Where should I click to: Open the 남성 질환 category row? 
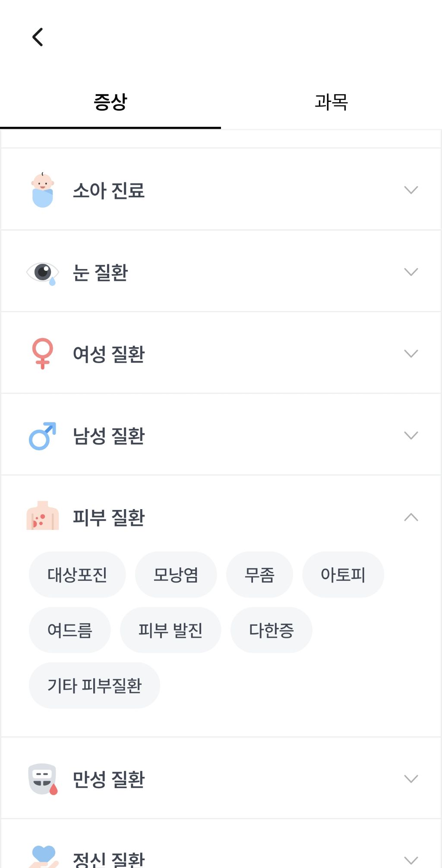(220, 436)
